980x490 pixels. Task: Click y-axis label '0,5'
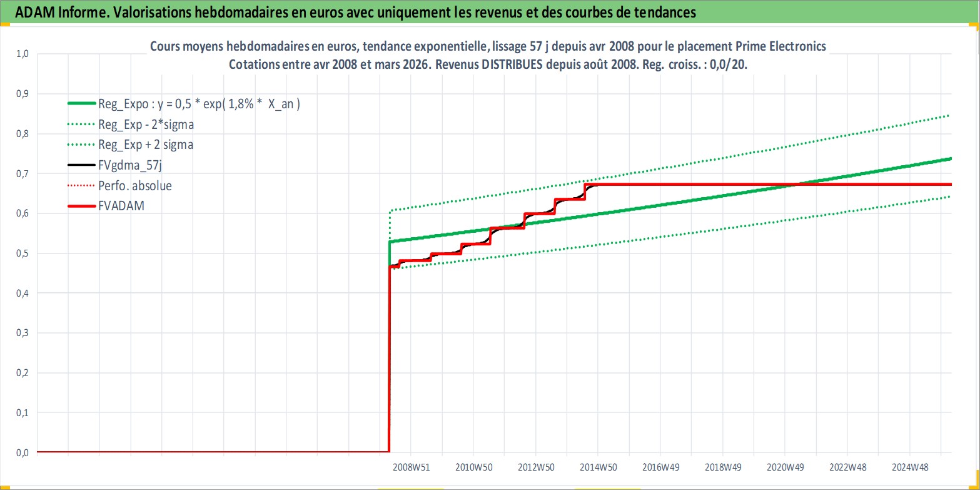(23, 253)
